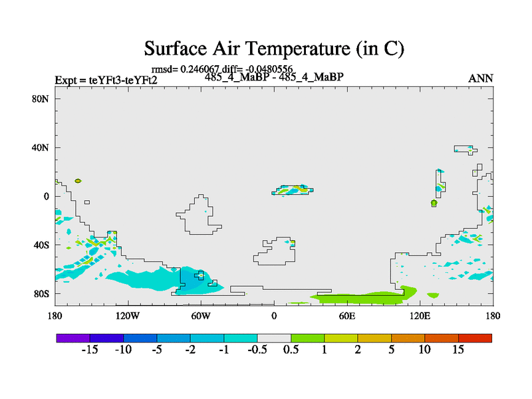Click the 'ANN' label above the map
This screenshot has width=532, height=399.
click(480, 78)
